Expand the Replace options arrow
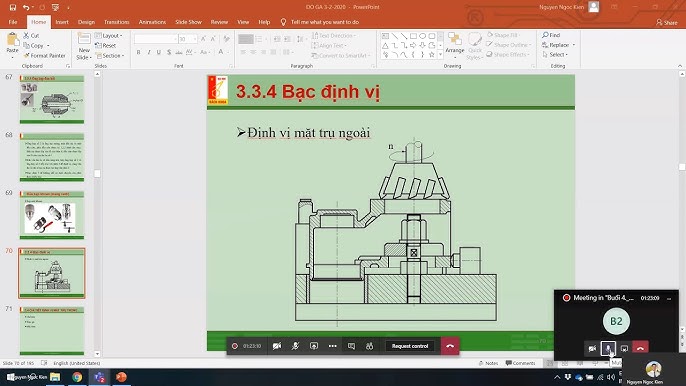Screen dimensions: 686x386 (574, 45)
